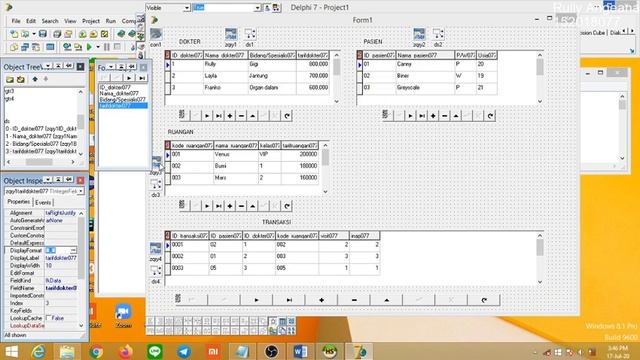
Task: Select the zqry1 query component icon
Action: pos(231,34)
